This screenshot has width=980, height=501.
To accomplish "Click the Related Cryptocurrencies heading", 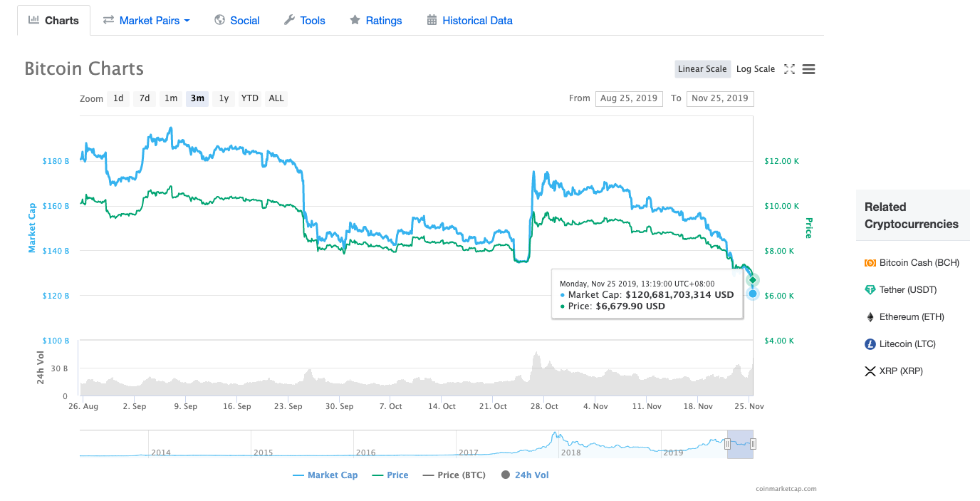I will point(912,215).
